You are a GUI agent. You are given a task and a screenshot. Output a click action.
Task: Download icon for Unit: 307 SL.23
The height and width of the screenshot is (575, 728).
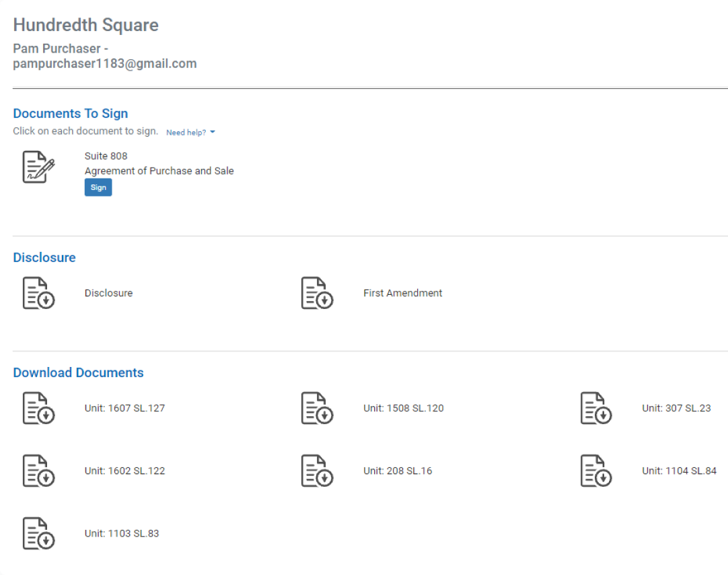point(596,408)
